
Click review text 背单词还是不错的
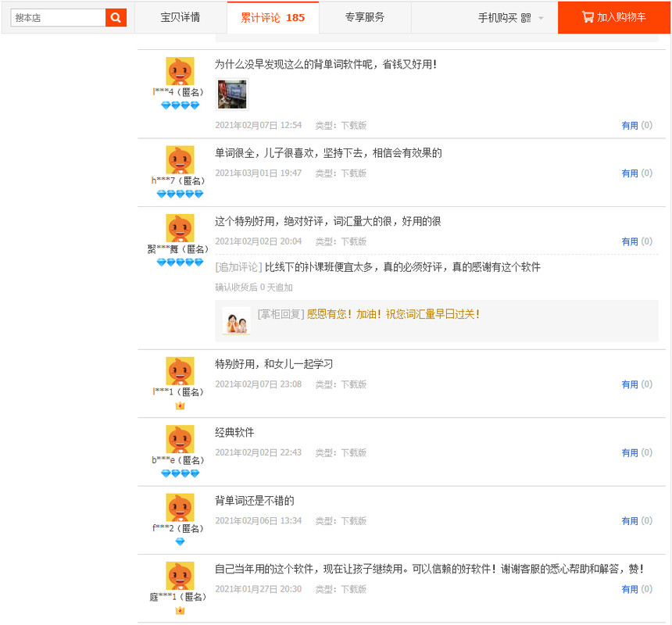point(255,501)
